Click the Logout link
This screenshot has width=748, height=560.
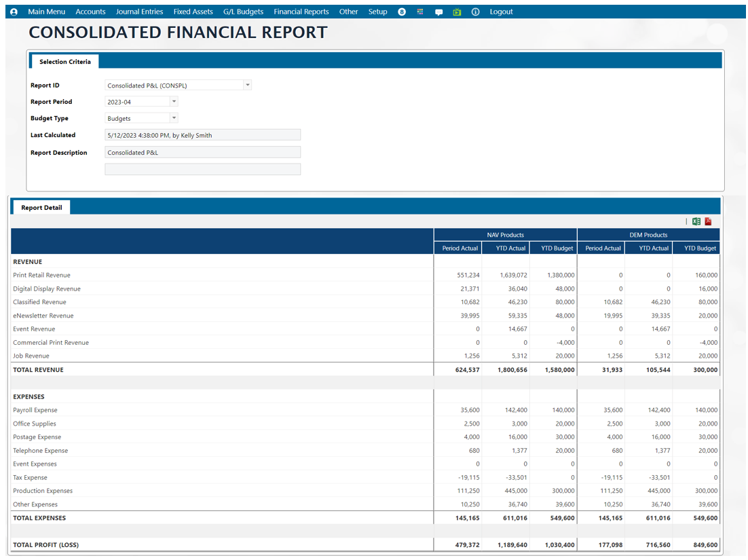point(501,12)
